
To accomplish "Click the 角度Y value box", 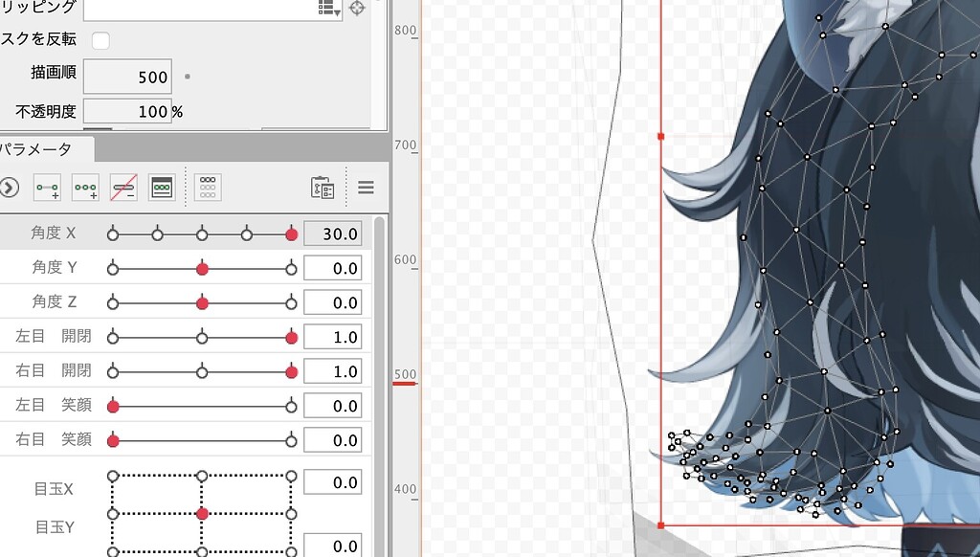I will pyautogui.click(x=333, y=267).
